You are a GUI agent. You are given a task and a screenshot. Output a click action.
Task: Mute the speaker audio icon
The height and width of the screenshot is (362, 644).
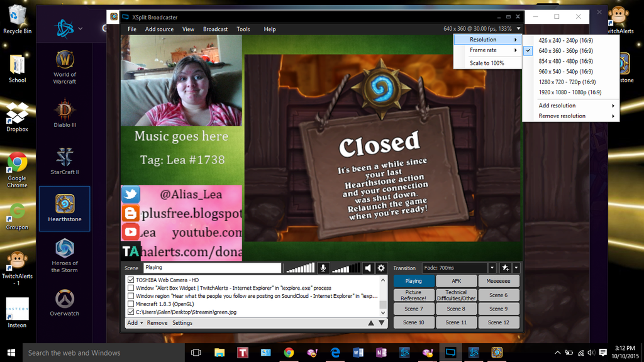click(369, 268)
